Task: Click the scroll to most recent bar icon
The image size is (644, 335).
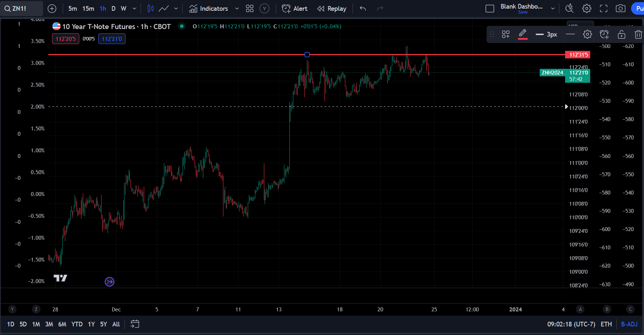Action: (x=110, y=282)
